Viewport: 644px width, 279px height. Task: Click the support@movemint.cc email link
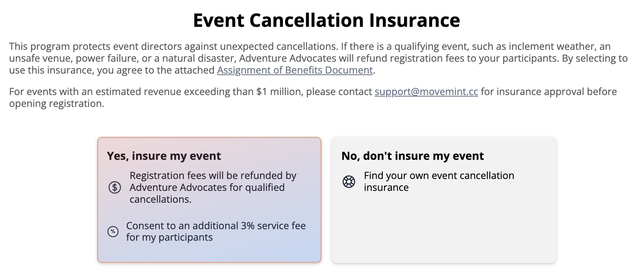coord(426,92)
